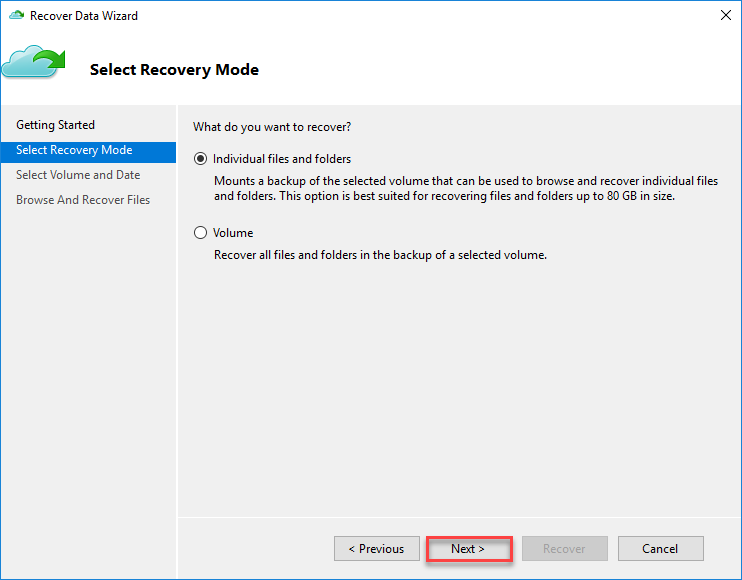The width and height of the screenshot is (742, 580).
Task: Click the 'What do you want to recover?' prompt
Action: coord(272,127)
